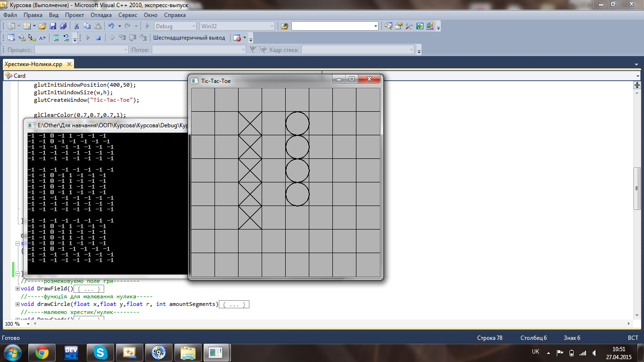Click the Cut scissors icon
This screenshot has width=644, height=362.
pyautogui.click(x=77, y=26)
